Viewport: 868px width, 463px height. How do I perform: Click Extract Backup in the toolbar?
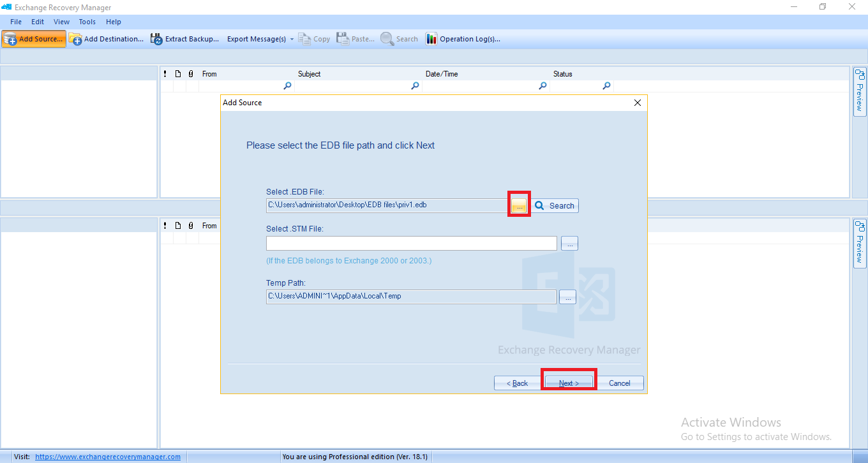tap(185, 39)
